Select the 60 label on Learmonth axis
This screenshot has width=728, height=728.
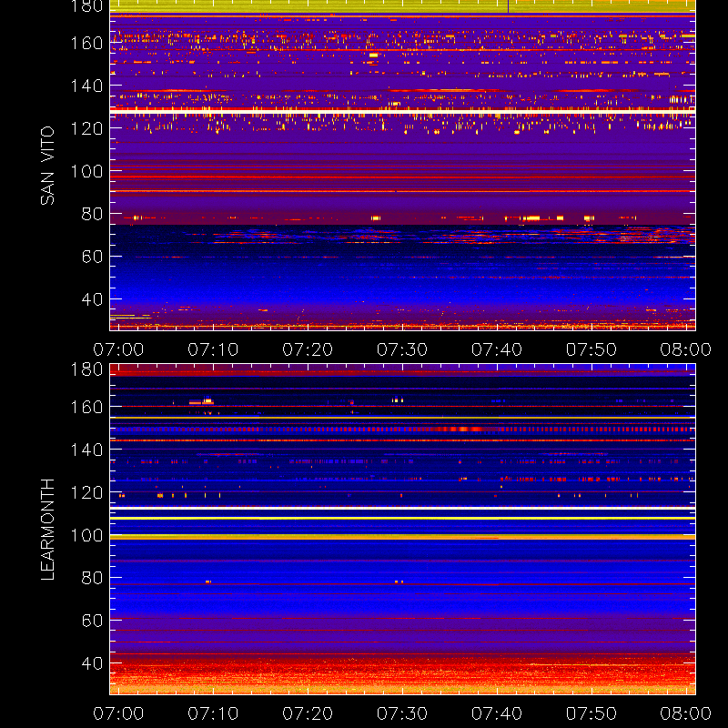pos(92,621)
